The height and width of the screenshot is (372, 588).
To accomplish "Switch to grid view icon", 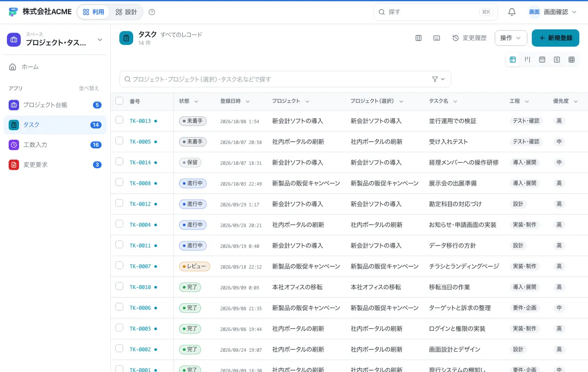I will tap(571, 60).
